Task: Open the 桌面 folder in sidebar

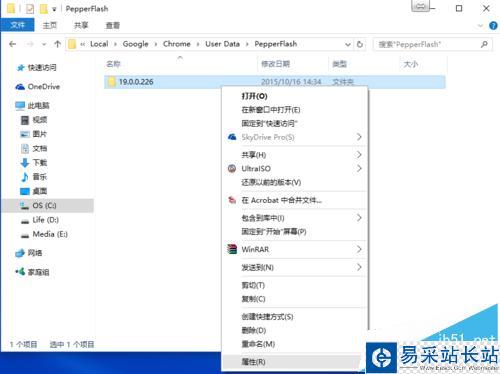Action: [34, 191]
